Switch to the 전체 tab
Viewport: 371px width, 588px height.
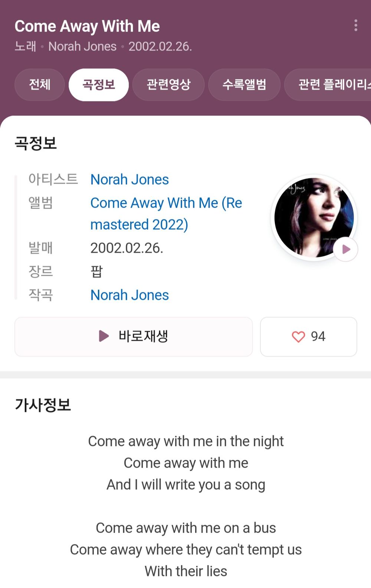coord(40,85)
